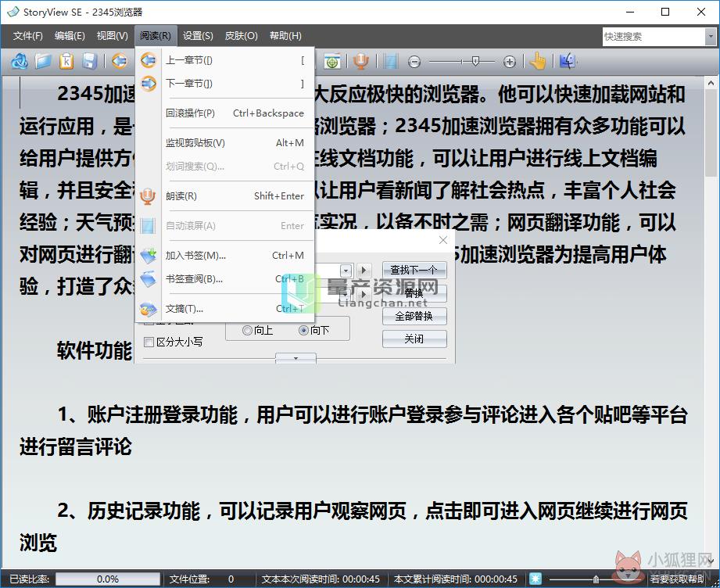The height and width of the screenshot is (588, 720).
Task: Open file using the folder toolbar icon
Action: click(x=43, y=61)
